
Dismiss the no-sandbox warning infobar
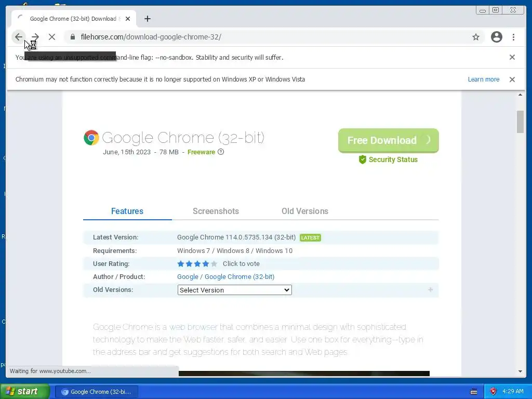512,57
